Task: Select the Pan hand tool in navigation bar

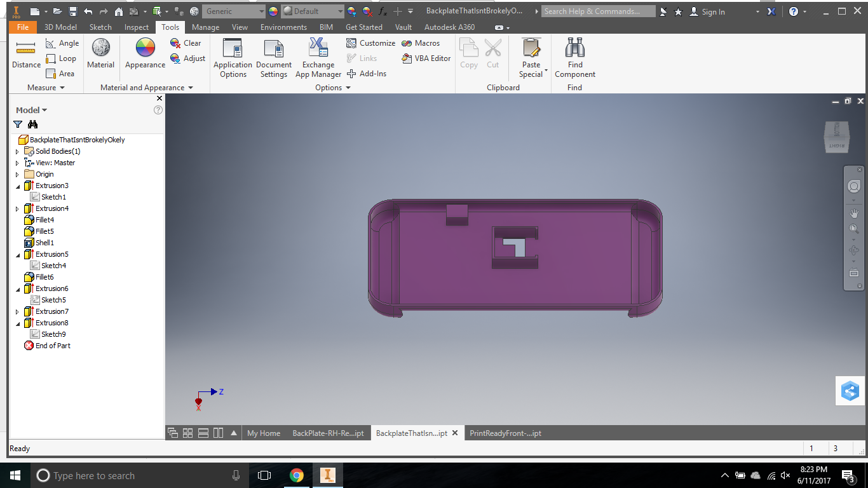Action: tap(854, 213)
